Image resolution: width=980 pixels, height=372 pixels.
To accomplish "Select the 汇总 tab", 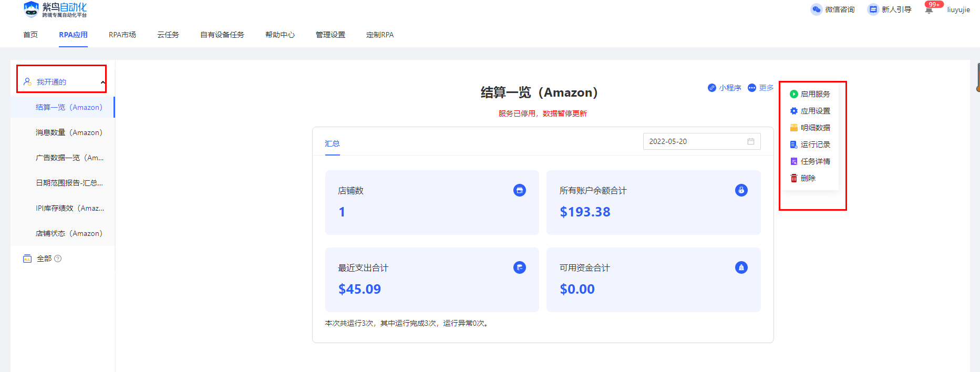I will [x=332, y=143].
